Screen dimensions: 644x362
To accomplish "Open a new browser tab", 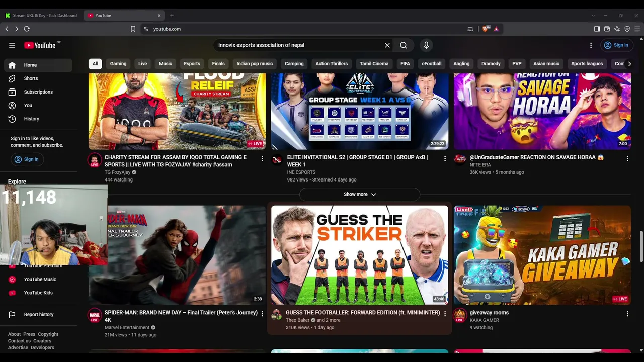I will [172, 16].
